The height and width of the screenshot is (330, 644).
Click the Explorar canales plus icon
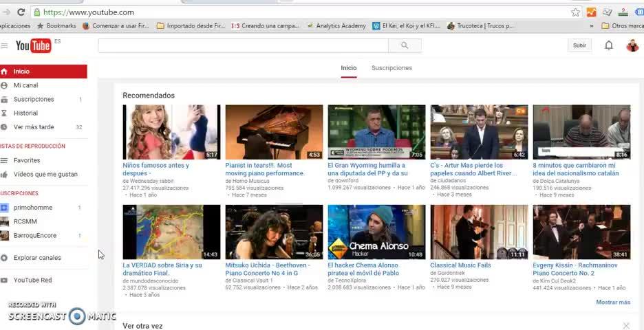tap(4, 258)
